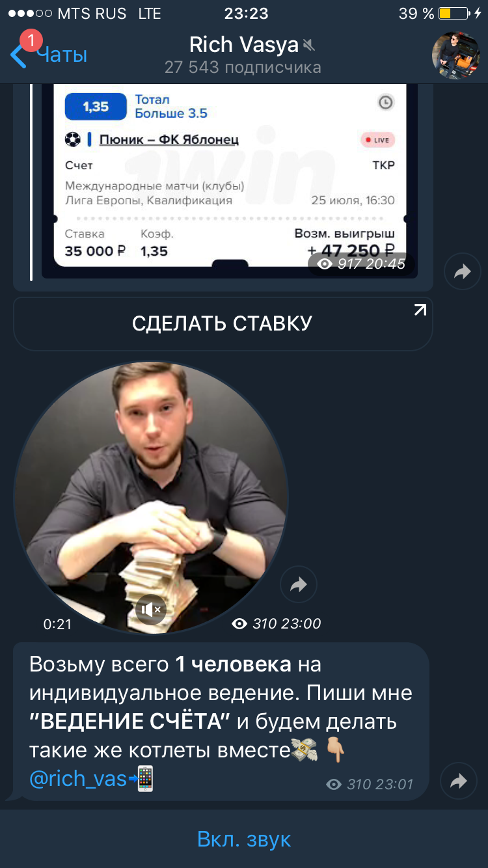Screen dimensions: 488x868
Task: Unmute the round video using speaker icon
Action: (151, 610)
